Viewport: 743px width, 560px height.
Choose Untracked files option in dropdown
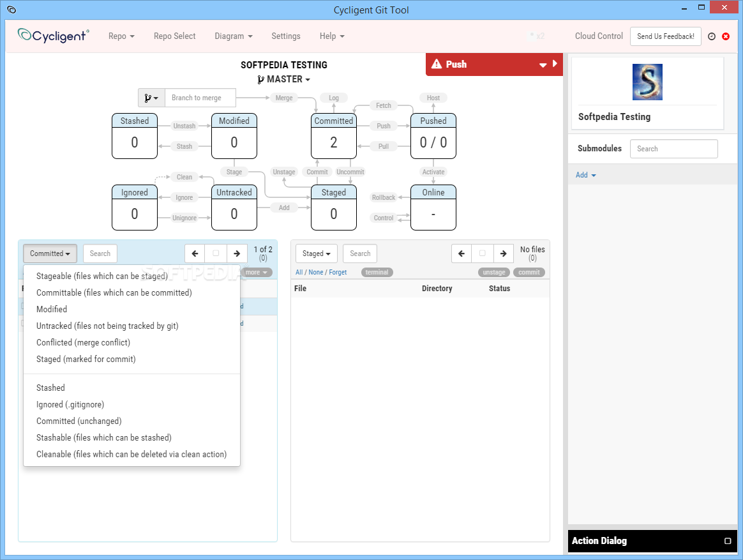click(x=131, y=326)
